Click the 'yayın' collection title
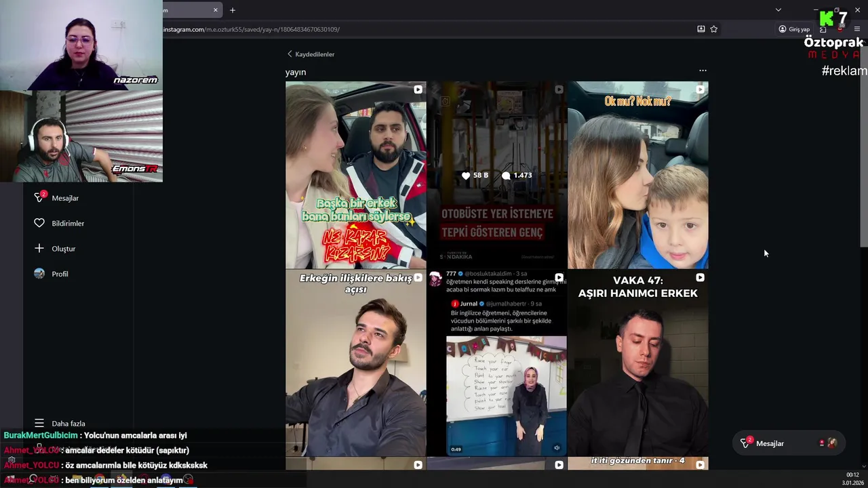The height and width of the screenshot is (488, 868). 296,72
